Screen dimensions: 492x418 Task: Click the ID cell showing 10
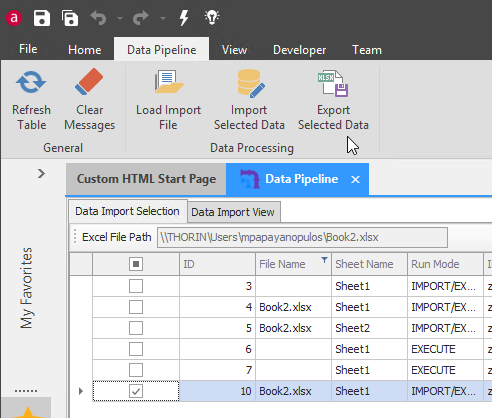coord(218,391)
